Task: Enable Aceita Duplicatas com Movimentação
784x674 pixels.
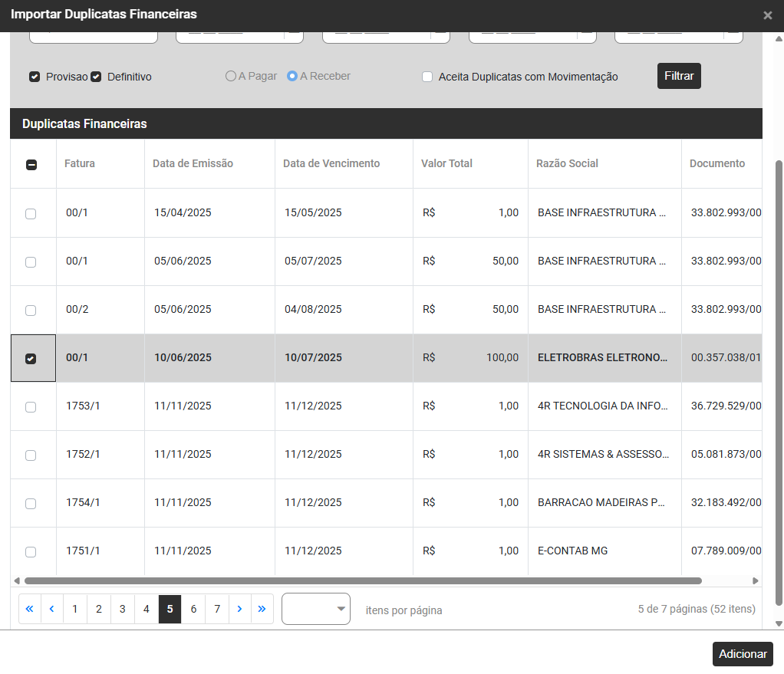Action: click(427, 77)
